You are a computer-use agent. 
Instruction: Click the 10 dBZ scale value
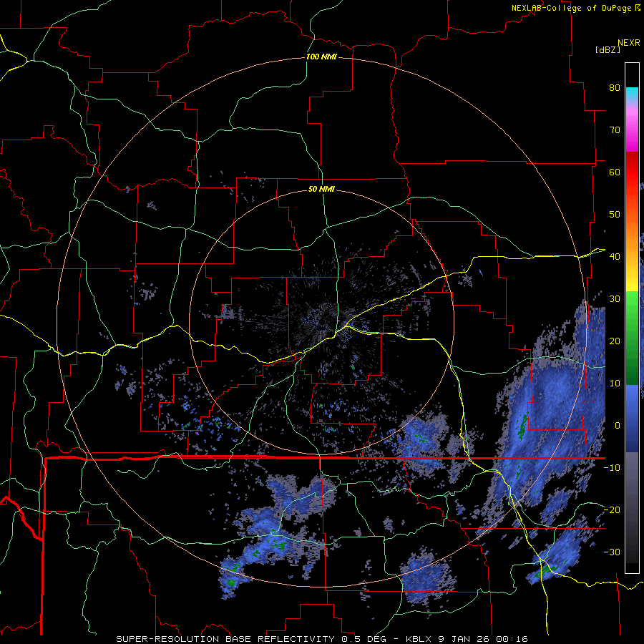tap(615, 384)
